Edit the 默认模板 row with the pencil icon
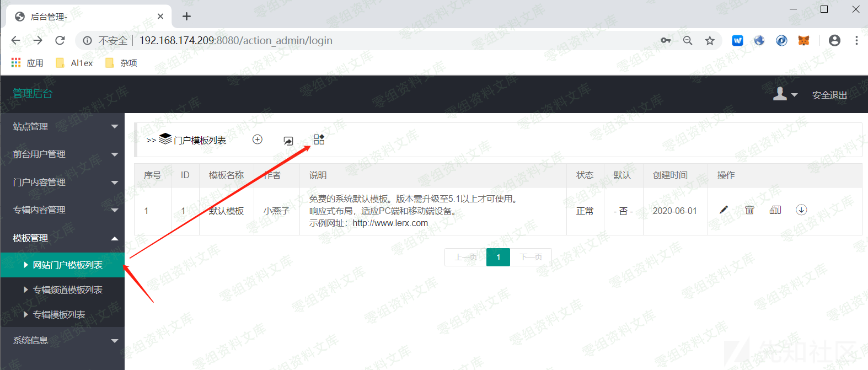The width and height of the screenshot is (868, 370). tap(724, 210)
